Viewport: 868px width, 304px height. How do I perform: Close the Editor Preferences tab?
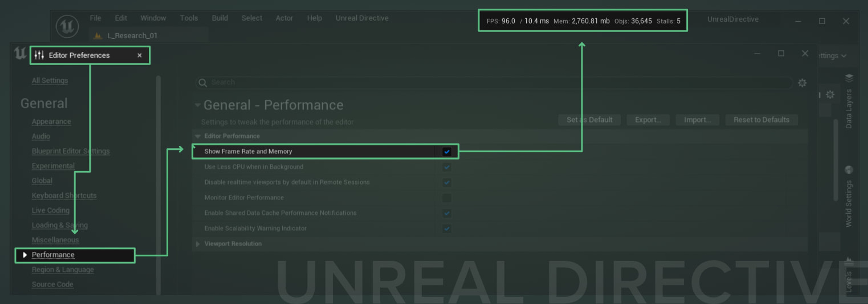(139, 55)
